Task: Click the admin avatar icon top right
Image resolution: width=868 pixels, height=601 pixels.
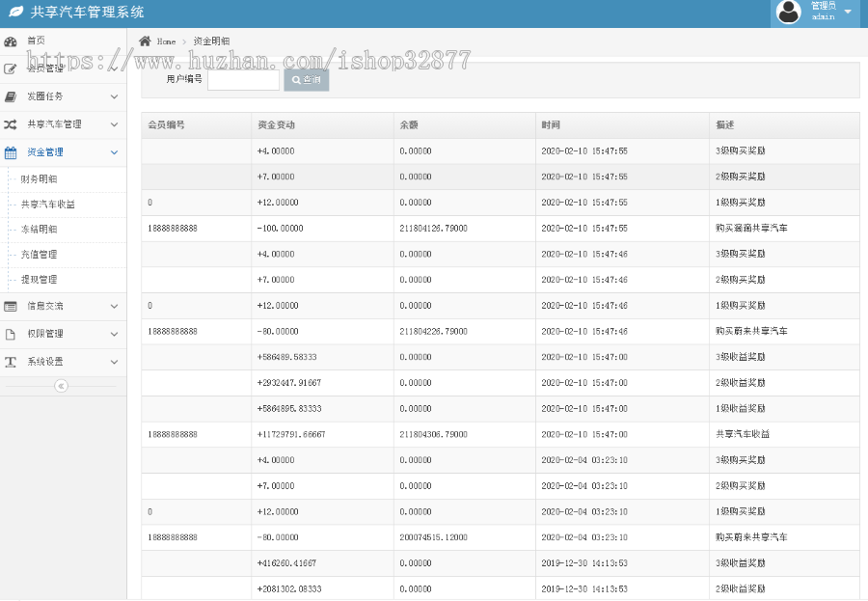Action: pyautogui.click(x=787, y=14)
